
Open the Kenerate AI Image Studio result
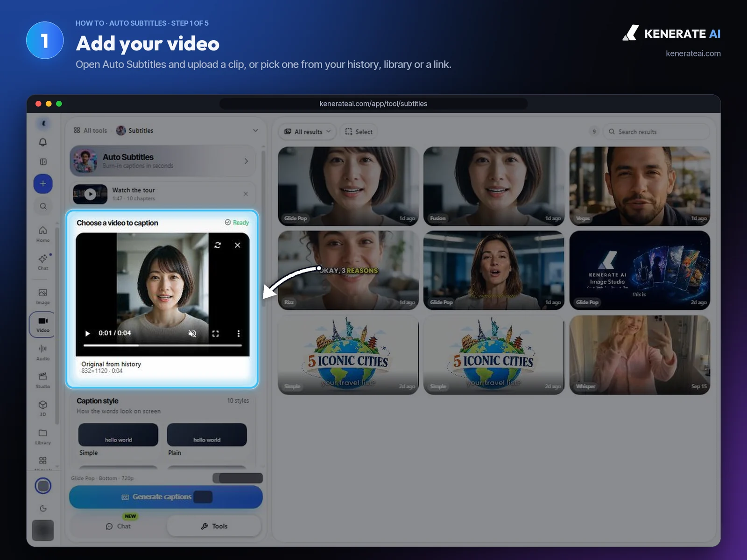coord(640,271)
